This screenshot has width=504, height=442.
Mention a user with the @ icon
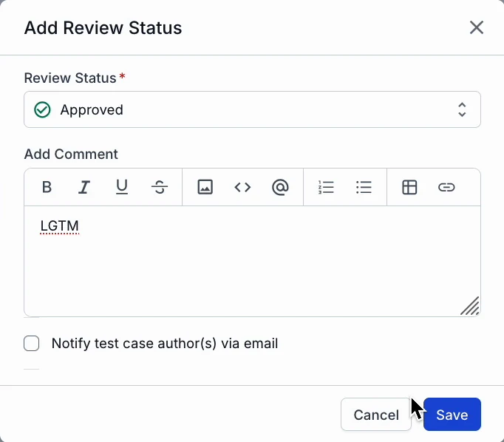tap(280, 187)
